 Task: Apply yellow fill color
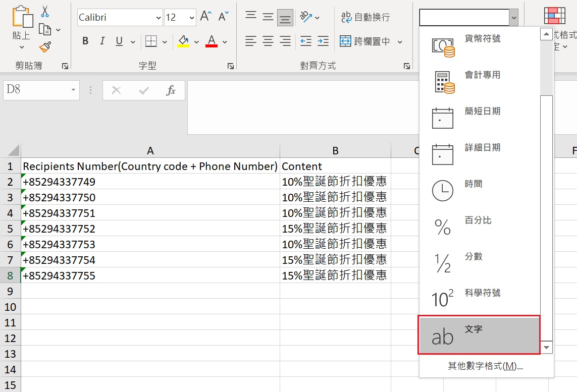coord(183,41)
